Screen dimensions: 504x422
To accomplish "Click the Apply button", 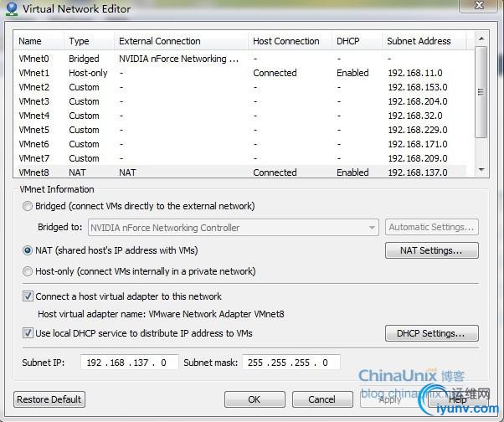I will tap(390, 399).
